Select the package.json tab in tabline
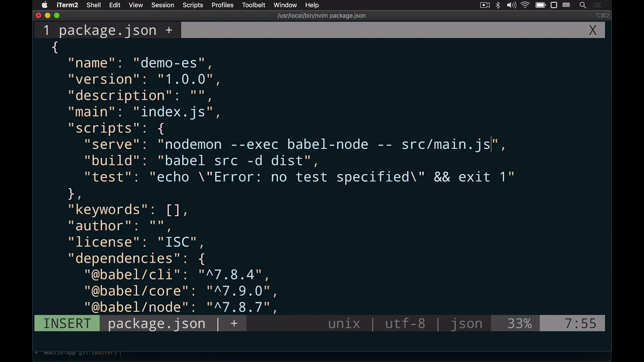Viewport: 644px width, 362px height. point(108,31)
